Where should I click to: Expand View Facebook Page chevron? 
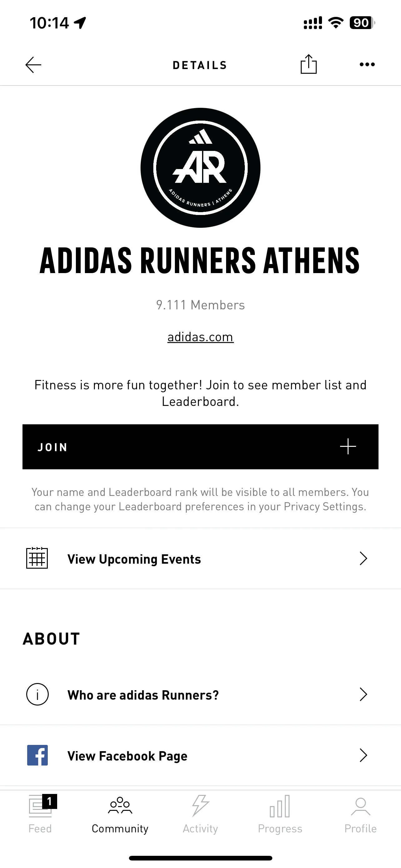pos(363,755)
